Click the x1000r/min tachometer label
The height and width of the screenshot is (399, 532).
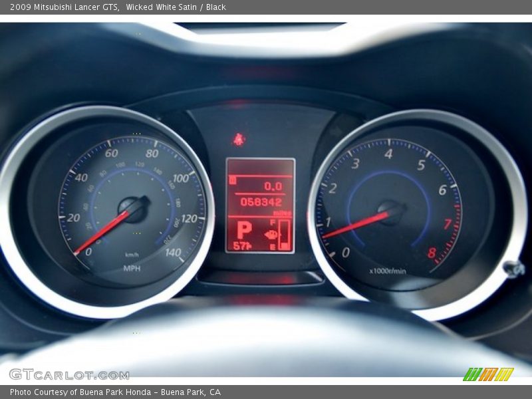point(388,271)
